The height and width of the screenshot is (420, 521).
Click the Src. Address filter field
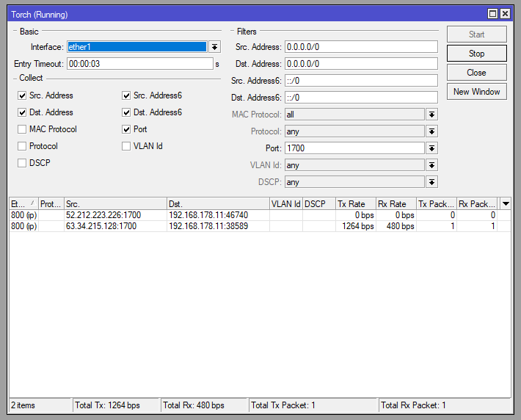click(360, 47)
